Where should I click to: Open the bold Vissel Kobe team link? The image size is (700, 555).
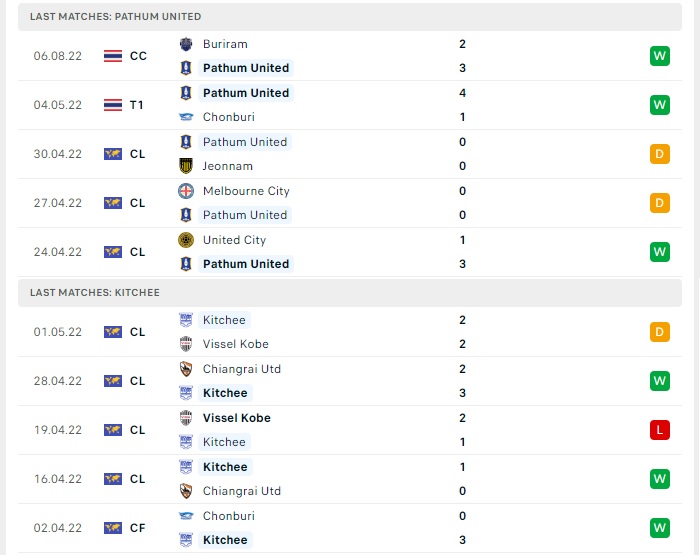tap(237, 418)
